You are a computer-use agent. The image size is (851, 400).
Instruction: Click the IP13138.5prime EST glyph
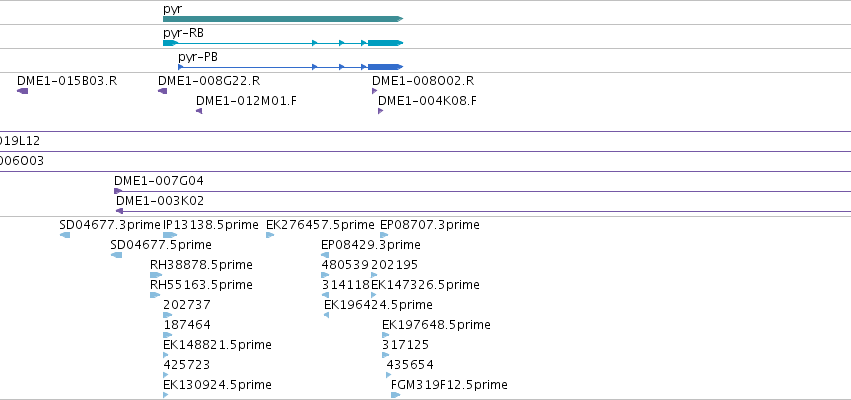coord(170,235)
